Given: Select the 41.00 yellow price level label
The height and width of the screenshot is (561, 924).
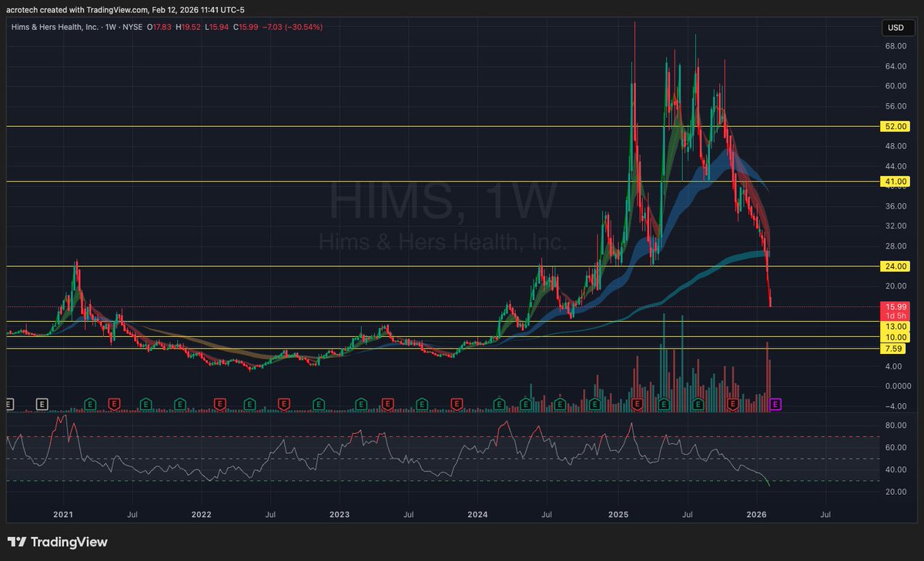Looking at the screenshot, I should click(x=894, y=182).
